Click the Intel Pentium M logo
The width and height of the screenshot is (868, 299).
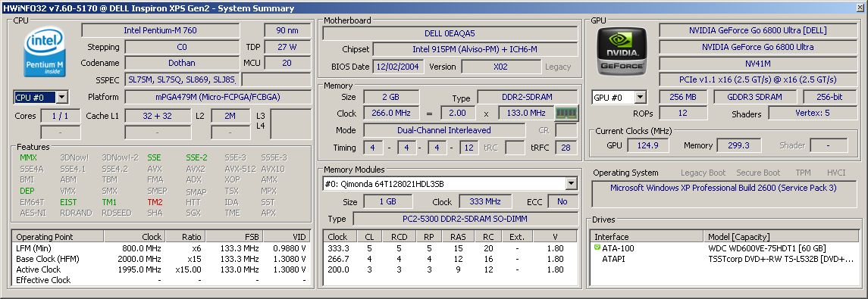click(44, 52)
